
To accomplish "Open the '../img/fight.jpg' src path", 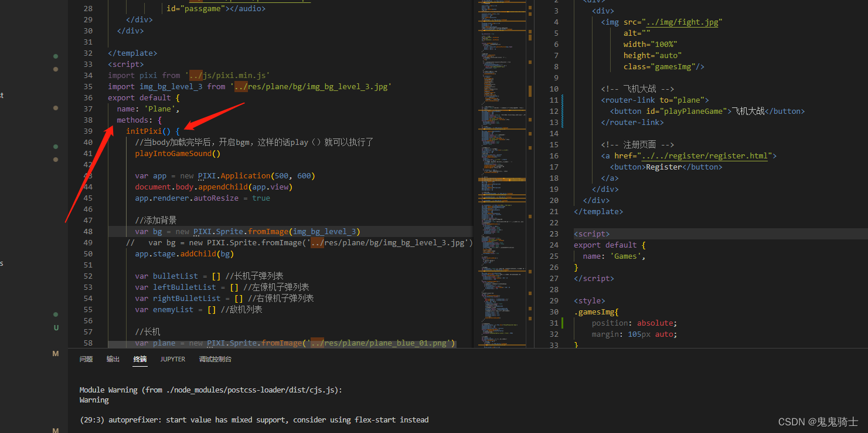I will pos(681,22).
